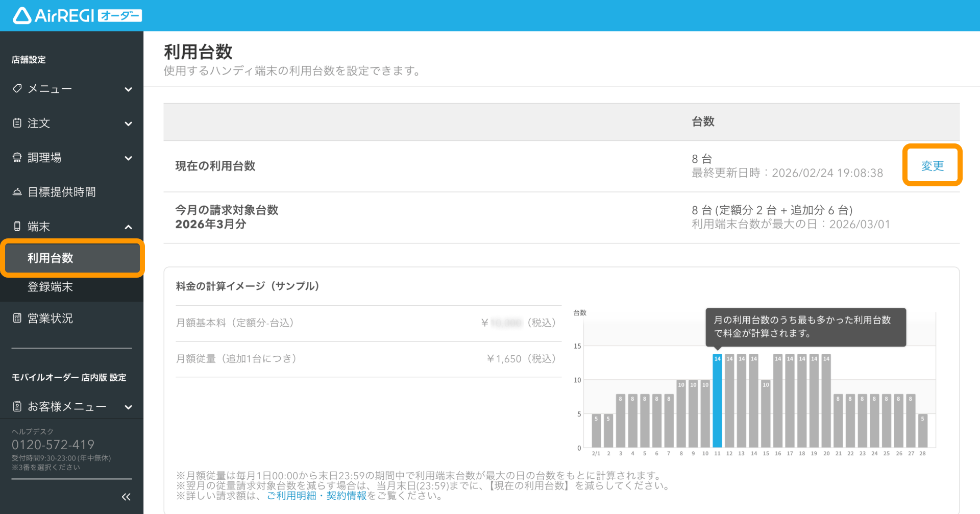Click the clipboard icon beside 注文
The width and height of the screenshot is (980, 514).
tap(17, 123)
